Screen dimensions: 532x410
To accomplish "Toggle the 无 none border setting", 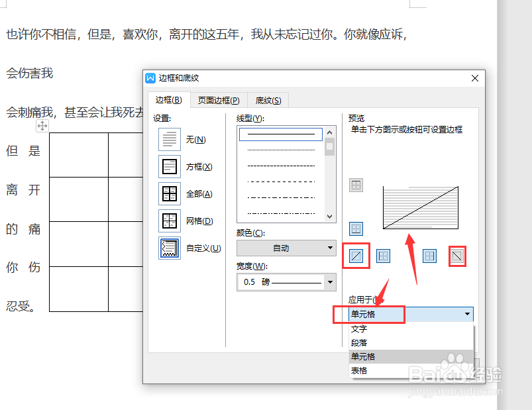I will (169, 139).
